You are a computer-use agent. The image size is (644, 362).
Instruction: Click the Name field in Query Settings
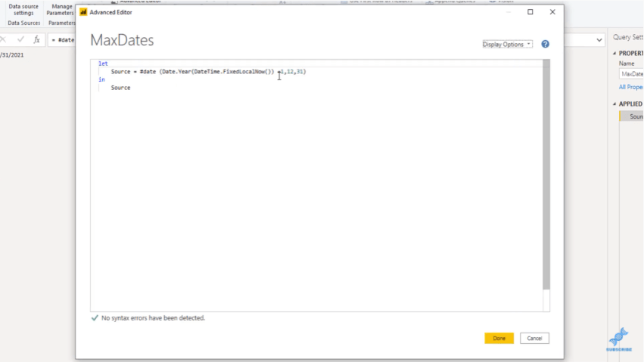(631, 74)
